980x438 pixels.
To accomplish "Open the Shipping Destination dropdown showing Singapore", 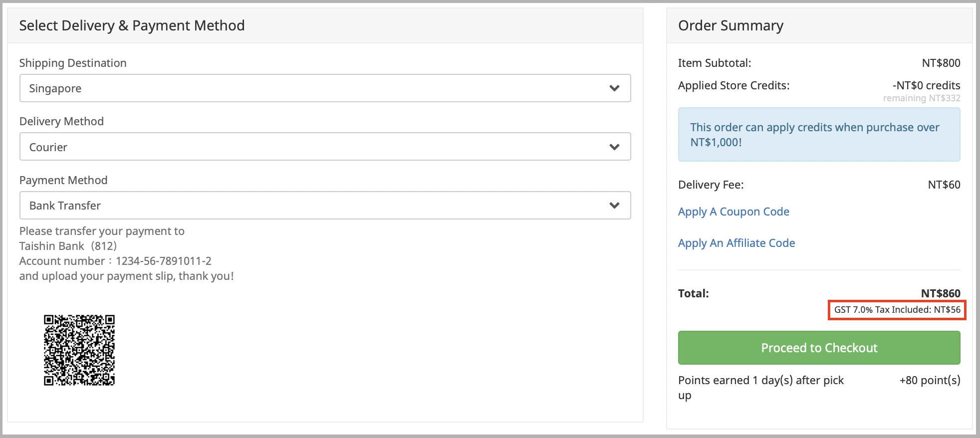I will pyautogui.click(x=325, y=88).
